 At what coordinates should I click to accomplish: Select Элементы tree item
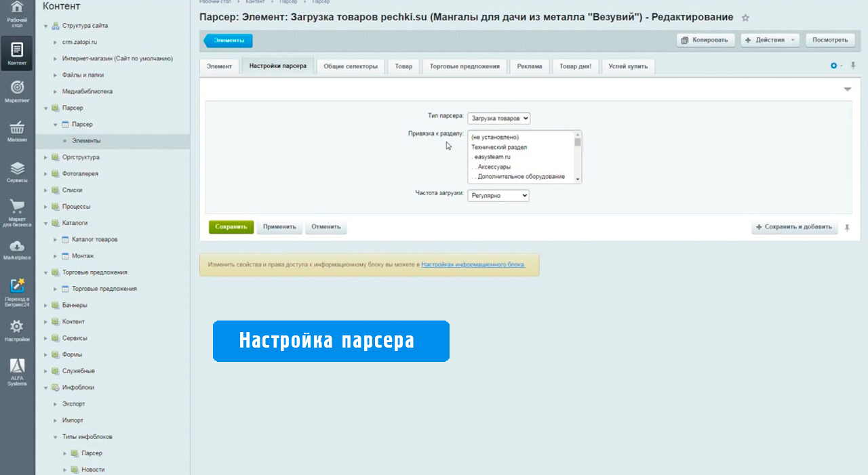86,141
